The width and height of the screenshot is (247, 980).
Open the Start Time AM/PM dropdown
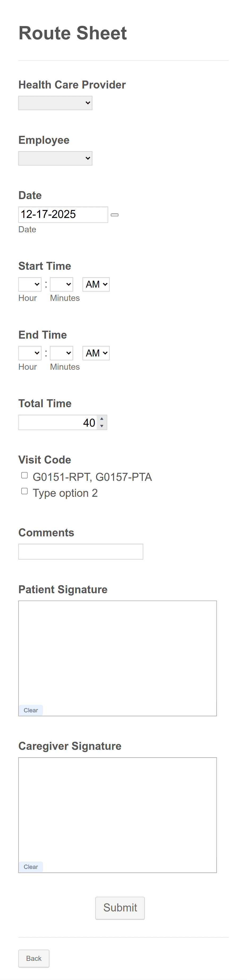[96, 284]
